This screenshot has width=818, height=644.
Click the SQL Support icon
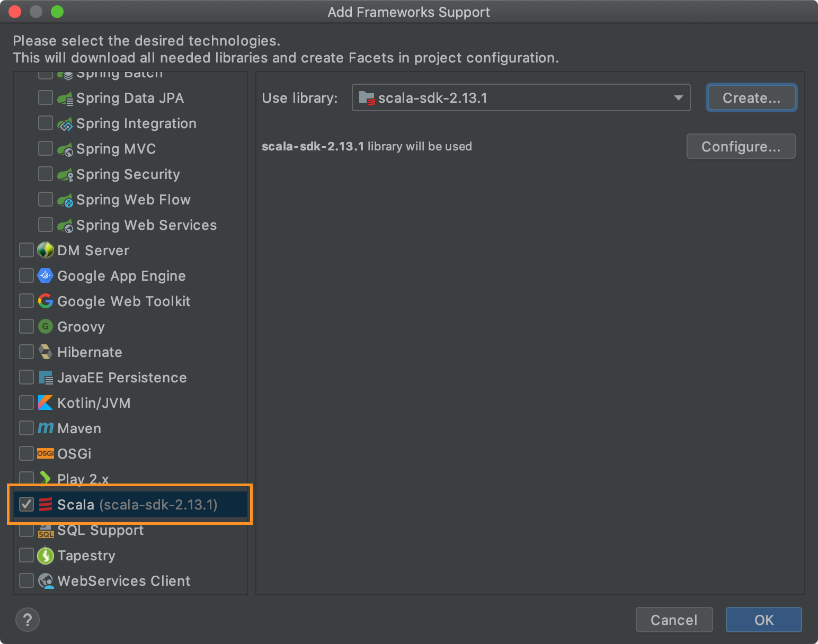pos(46,531)
